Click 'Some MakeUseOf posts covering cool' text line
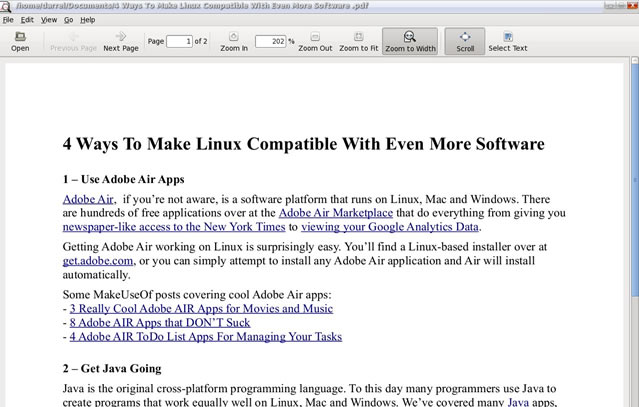This screenshot has width=639, height=407. [x=197, y=295]
